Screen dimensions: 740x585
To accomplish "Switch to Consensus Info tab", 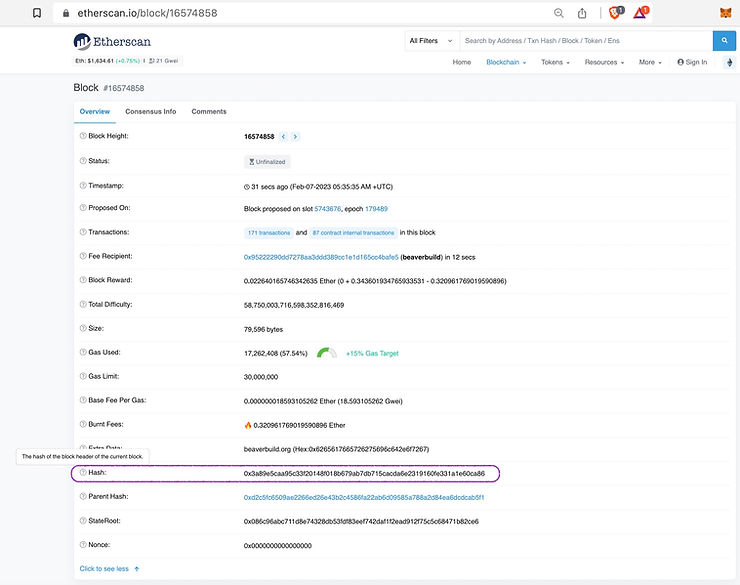I will [151, 112].
